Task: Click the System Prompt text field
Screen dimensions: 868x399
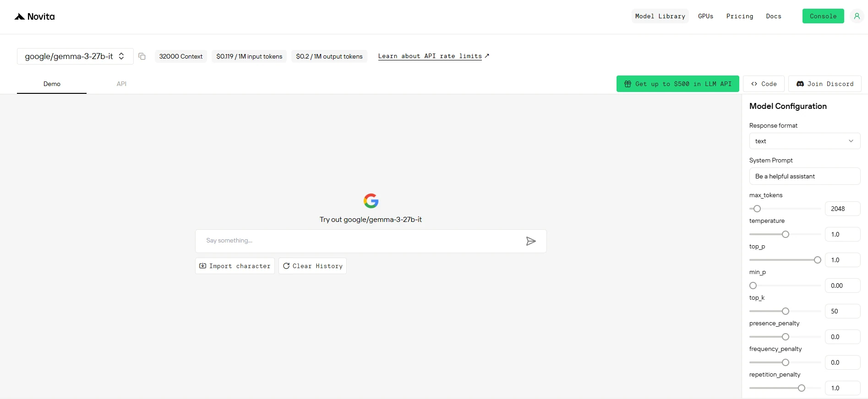Action: [805, 176]
